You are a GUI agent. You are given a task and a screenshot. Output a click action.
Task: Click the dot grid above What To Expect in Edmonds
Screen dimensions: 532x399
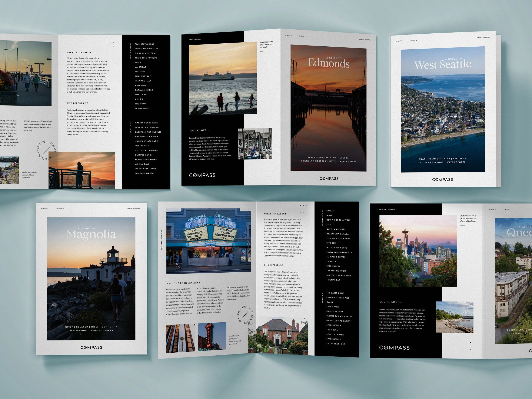coord(110,43)
